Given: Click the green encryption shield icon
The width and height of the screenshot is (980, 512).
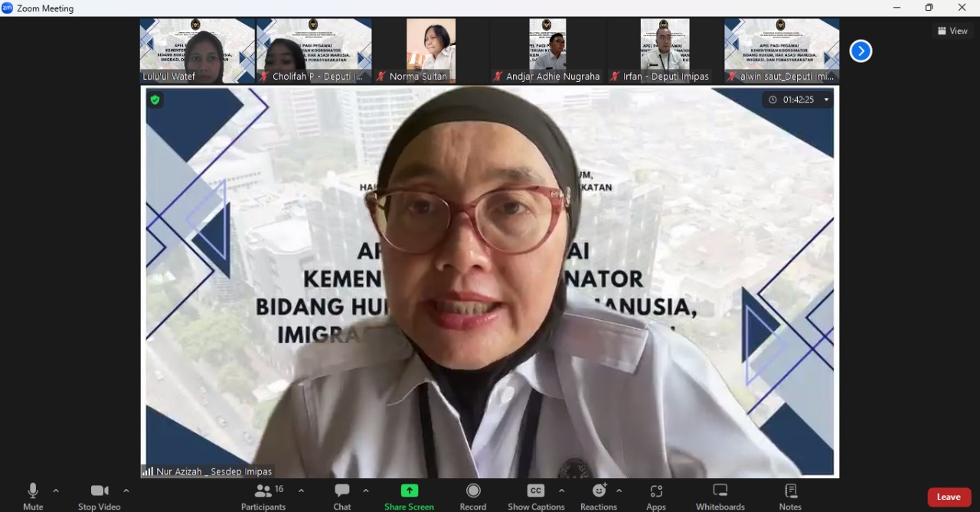Looking at the screenshot, I should pyautogui.click(x=155, y=99).
